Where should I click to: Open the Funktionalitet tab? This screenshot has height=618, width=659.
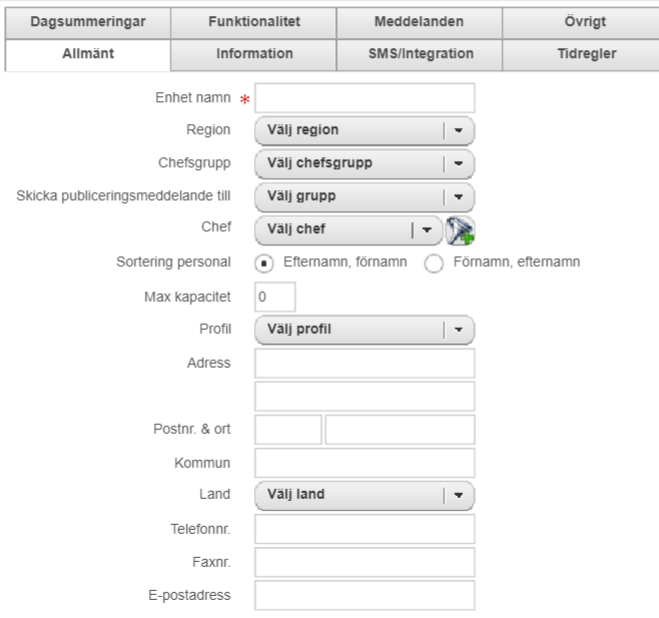coord(253,22)
